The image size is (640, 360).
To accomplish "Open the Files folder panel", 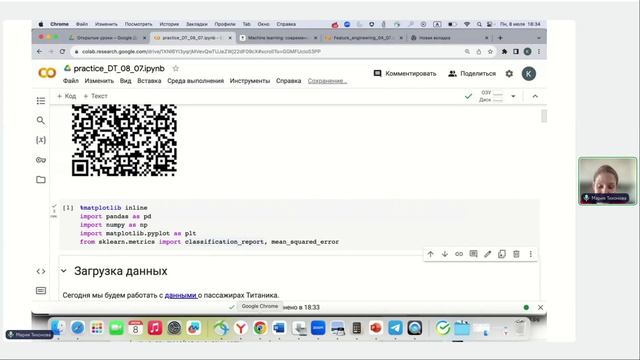I will point(41,180).
